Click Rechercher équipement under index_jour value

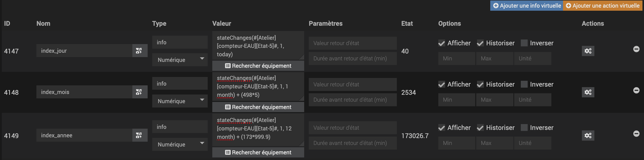pos(258,66)
